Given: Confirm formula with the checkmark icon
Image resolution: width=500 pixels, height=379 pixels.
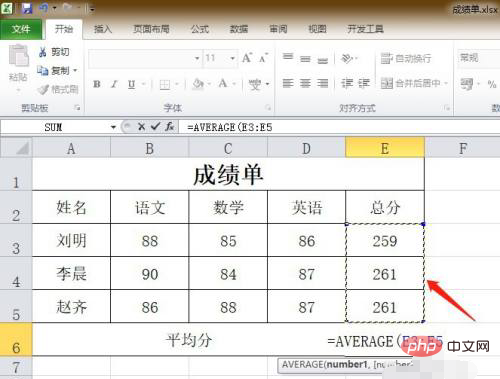Looking at the screenshot, I should 155,127.
